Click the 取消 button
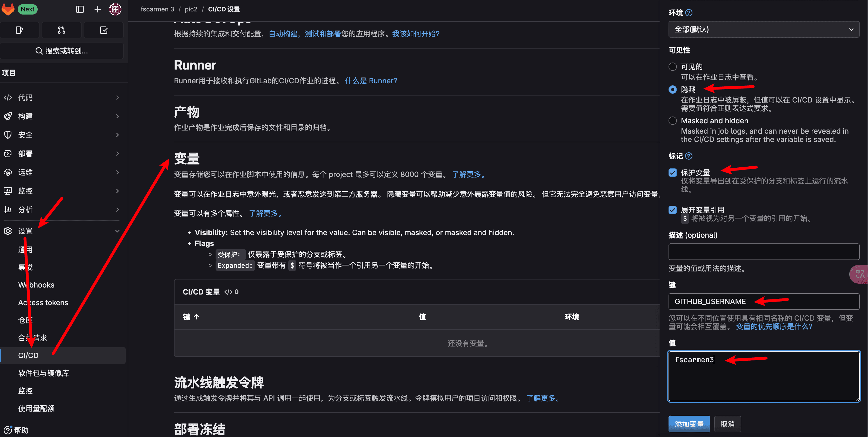 (x=727, y=424)
